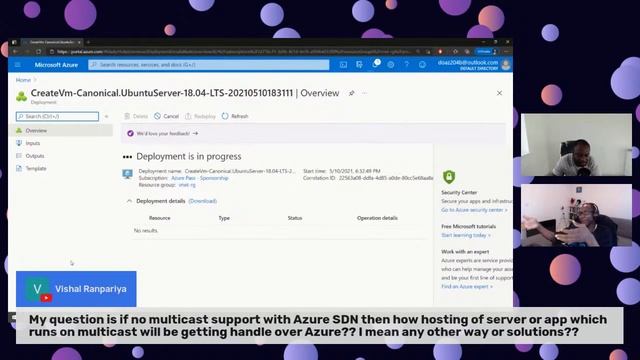This screenshot has height=360, width=640.
Task: Open the feedback smiley icon
Action: click(x=422, y=65)
